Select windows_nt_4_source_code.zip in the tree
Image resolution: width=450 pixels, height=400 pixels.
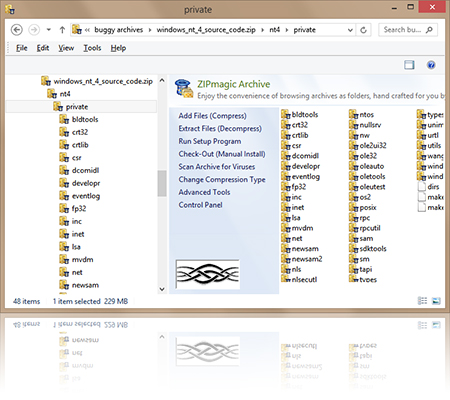97,81
